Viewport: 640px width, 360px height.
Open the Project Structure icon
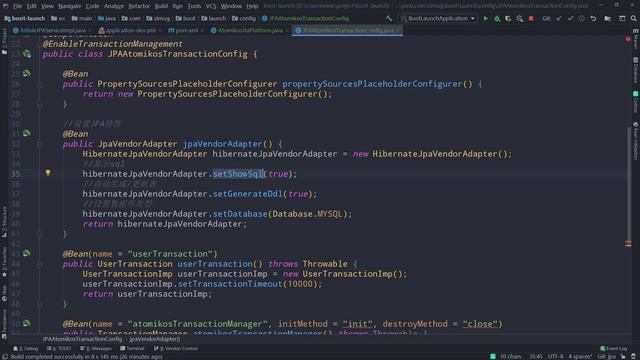pyautogui.click(x=607, y=18)
